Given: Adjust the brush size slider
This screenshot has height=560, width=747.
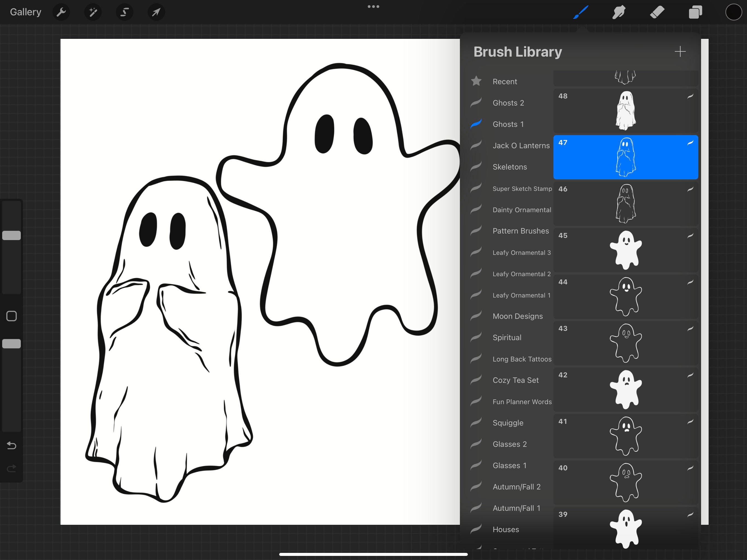Looking at the screenshot, I should [11, 235].
